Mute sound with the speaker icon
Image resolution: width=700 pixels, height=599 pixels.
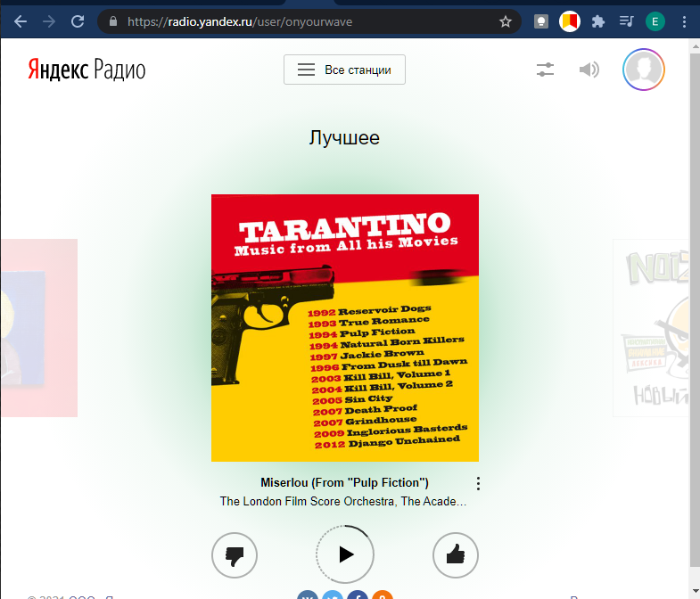(589, 70)
